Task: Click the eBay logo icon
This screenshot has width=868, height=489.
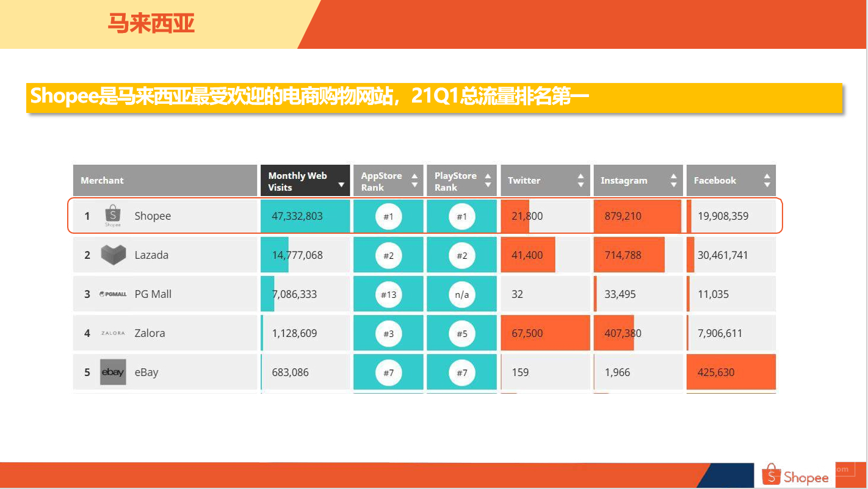Action: [x=113, y=372]
